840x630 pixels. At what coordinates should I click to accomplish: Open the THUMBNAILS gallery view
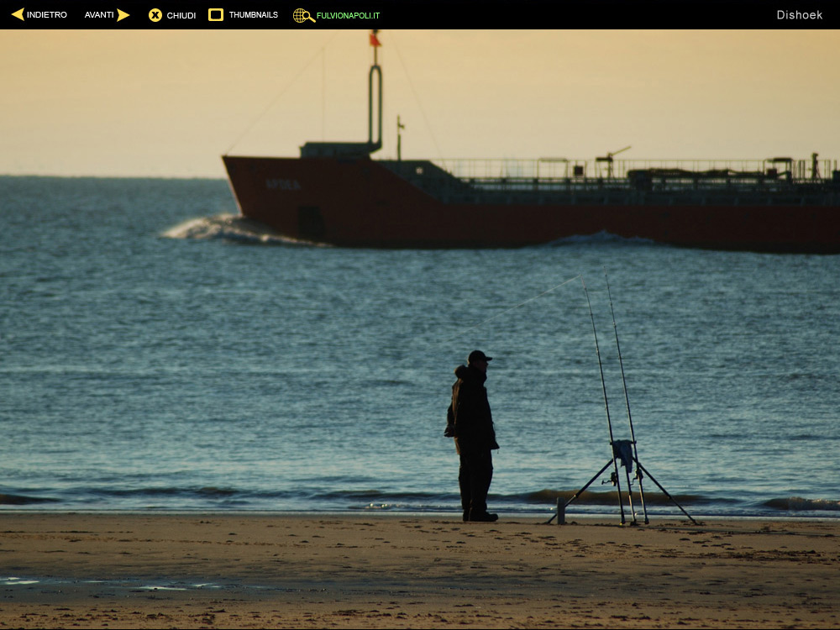pyautogui.click(x=253, y=15)
